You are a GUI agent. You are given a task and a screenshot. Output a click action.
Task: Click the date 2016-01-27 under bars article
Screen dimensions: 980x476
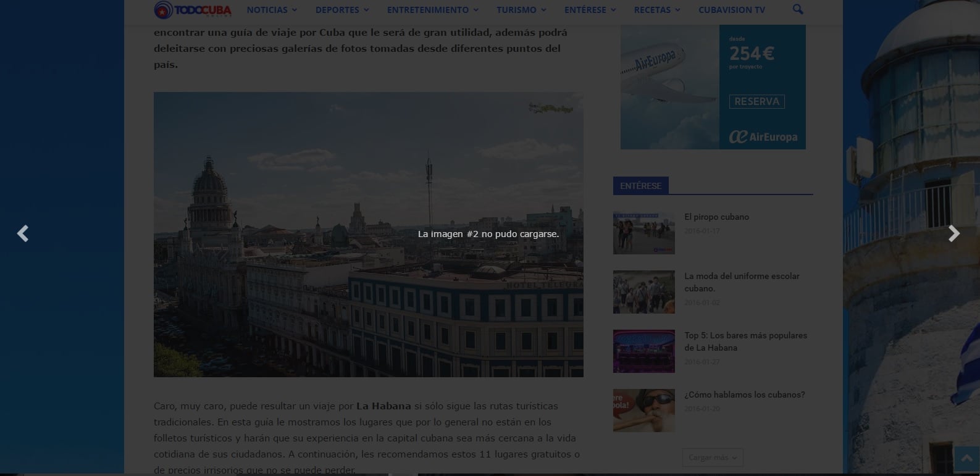(x=702, y=362)
